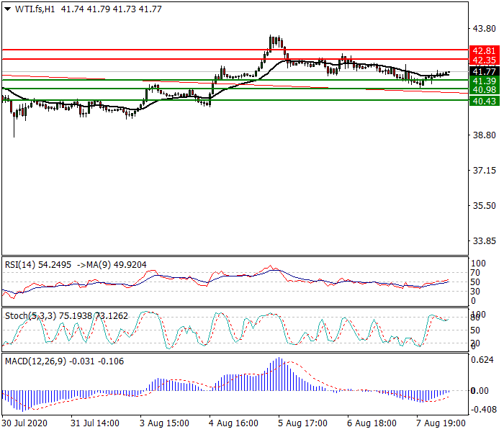Select the green 40.43 support price label

click(484, 102)
